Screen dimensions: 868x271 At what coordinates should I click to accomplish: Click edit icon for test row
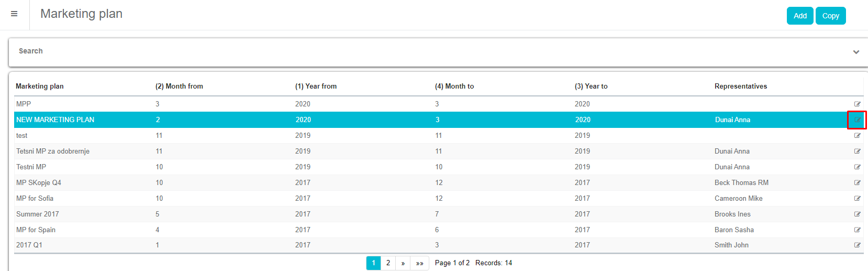[x=857, y=136]
